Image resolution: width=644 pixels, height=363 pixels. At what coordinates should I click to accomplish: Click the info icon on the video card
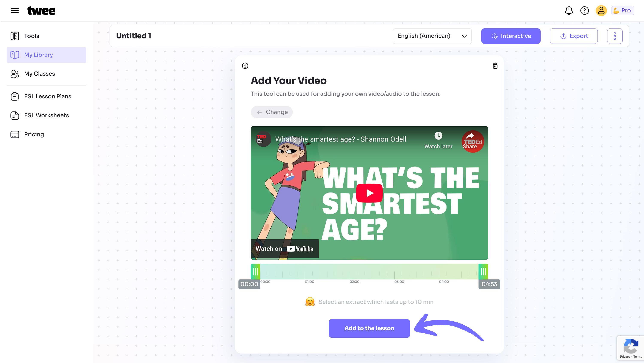[245, 66]
